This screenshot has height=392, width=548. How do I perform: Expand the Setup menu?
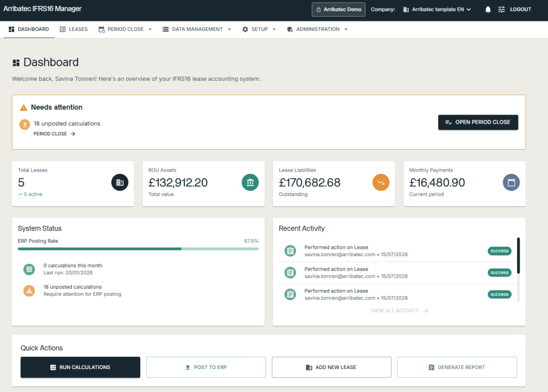259,29
